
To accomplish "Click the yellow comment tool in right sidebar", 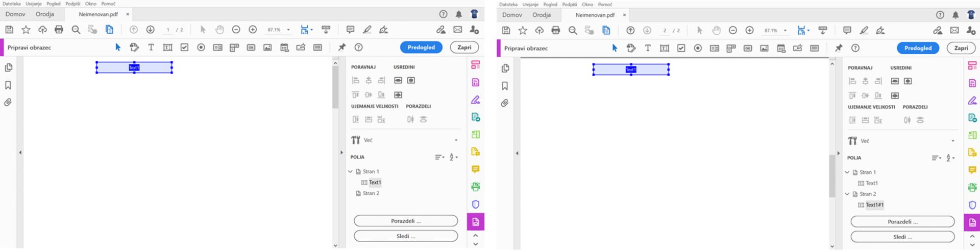I will coord(972,170).
